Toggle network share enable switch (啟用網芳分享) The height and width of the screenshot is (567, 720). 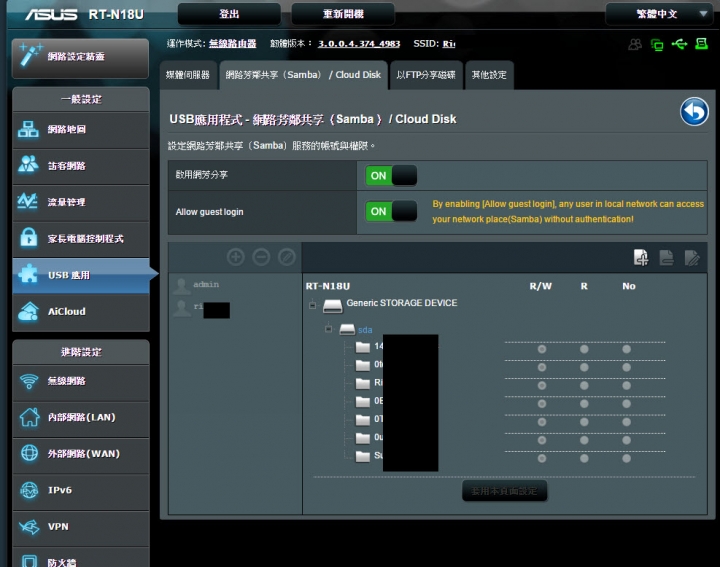pyautogui.click(x=391, y=175)
